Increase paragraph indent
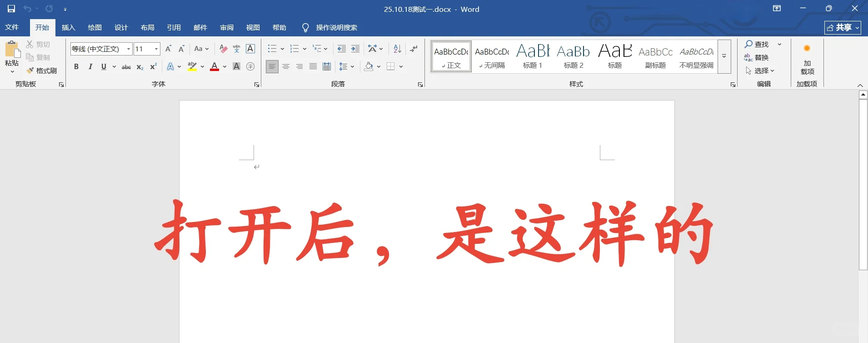 tap(355, 49)
